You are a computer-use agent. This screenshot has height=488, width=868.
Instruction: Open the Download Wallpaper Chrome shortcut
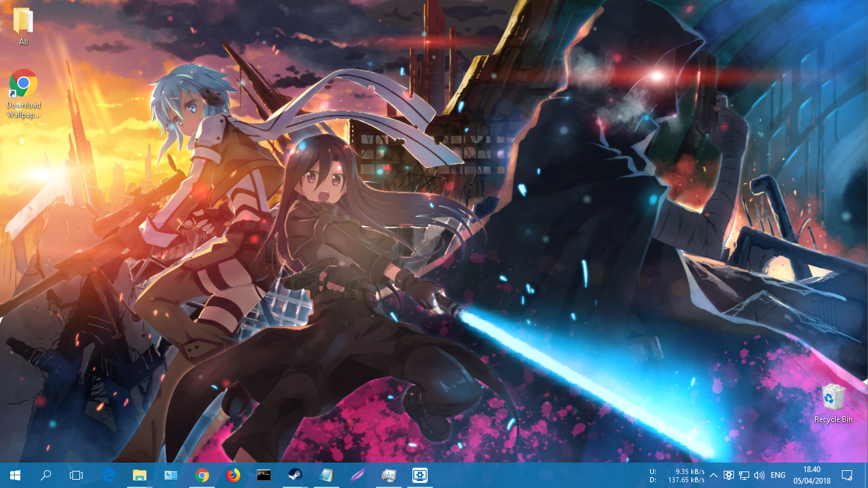pyautogui.click(x=24, y=93)
